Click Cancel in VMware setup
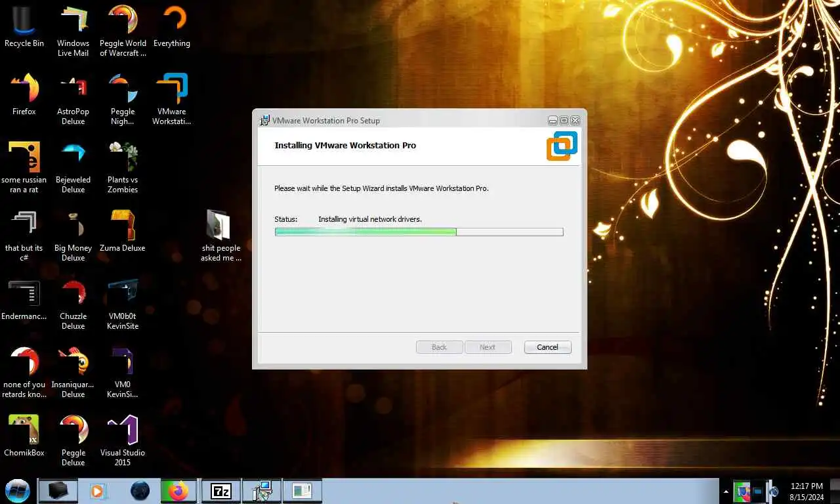Screen dimensions: 840x504 coord(547,347)
